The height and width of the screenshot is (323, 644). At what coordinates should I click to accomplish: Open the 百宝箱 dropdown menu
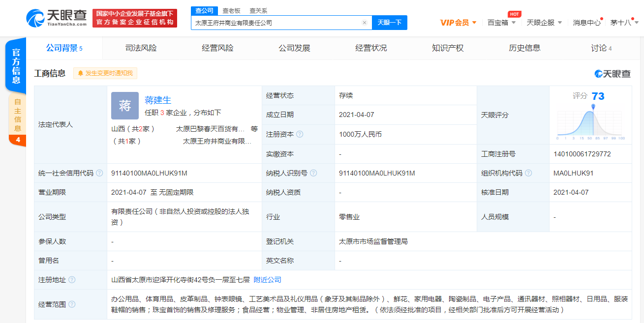coord(501,23)
